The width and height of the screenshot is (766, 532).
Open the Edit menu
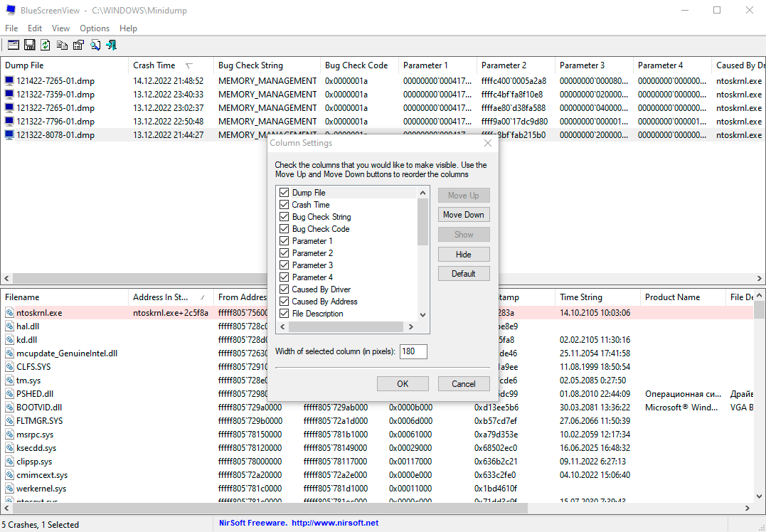click(35, 28)
